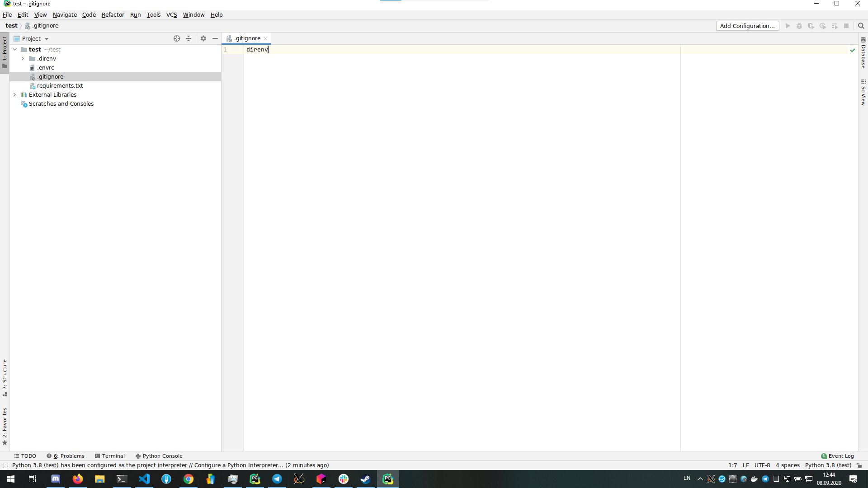Click the Run button in toolbar
Viewport: 868px width, 488px height.
(788, 26)
